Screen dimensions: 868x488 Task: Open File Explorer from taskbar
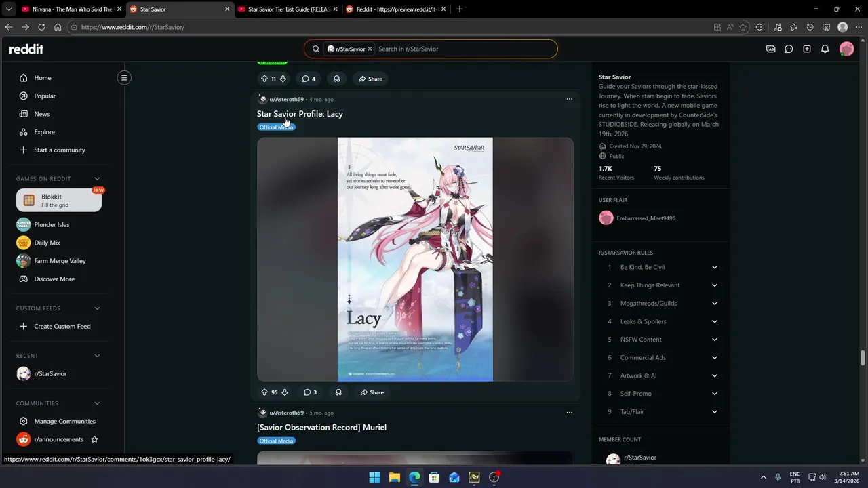[394, 477]
